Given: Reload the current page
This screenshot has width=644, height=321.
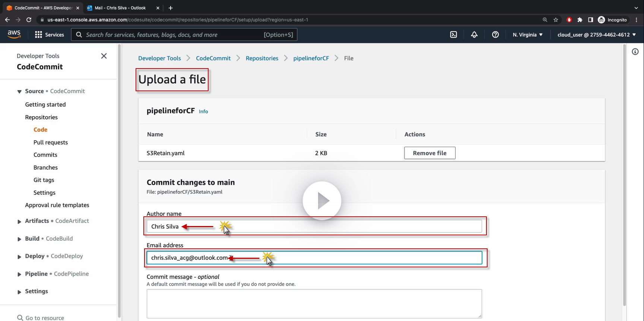Looking at the screenshot, I should (29, 20).
